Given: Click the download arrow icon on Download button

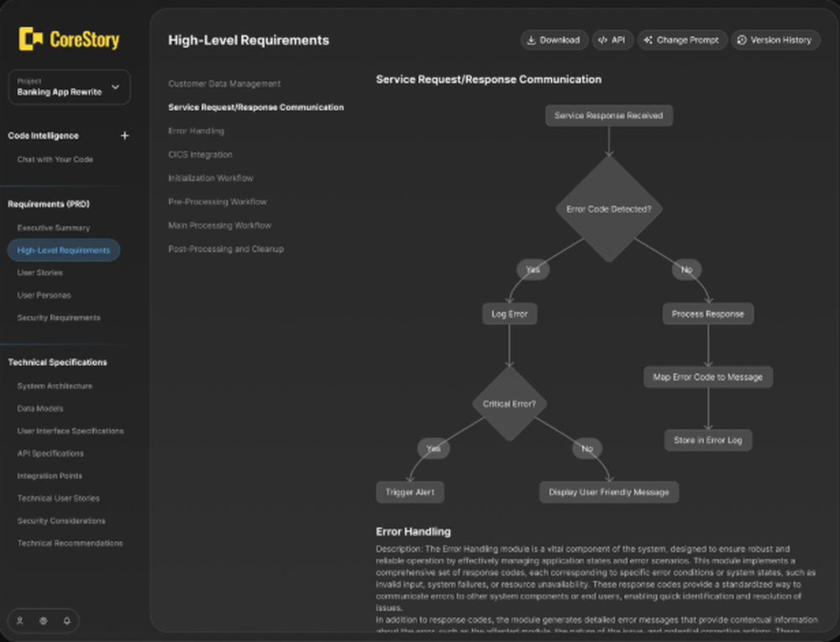Looking at the screenshot, I should (x=532, y=39).
